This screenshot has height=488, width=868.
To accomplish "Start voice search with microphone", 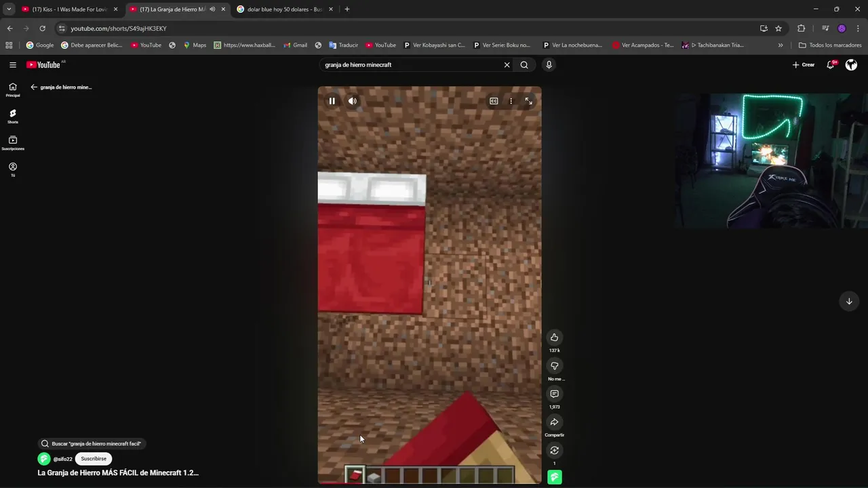I will coord(549,65).
